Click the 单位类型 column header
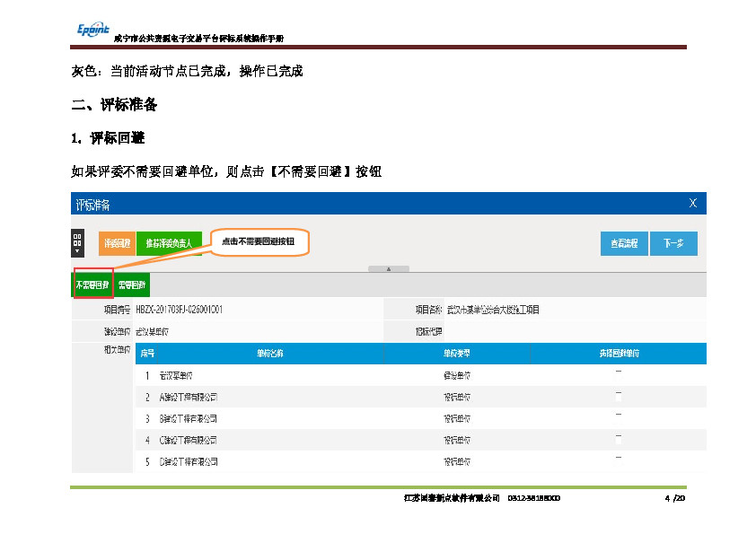 457,354
